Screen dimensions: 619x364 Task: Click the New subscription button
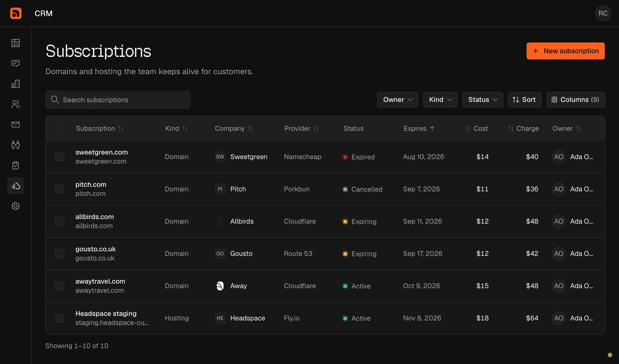click(565, 51)
